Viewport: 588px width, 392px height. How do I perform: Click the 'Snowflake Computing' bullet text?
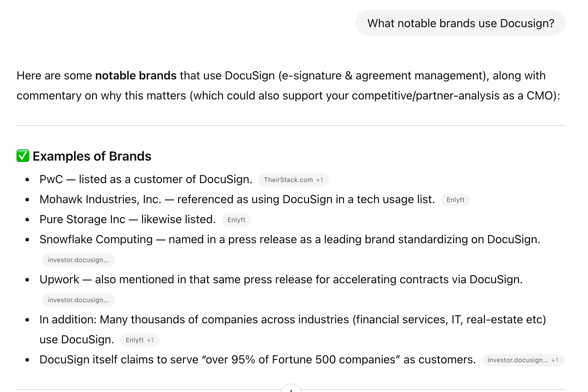(x=96, y=239)
